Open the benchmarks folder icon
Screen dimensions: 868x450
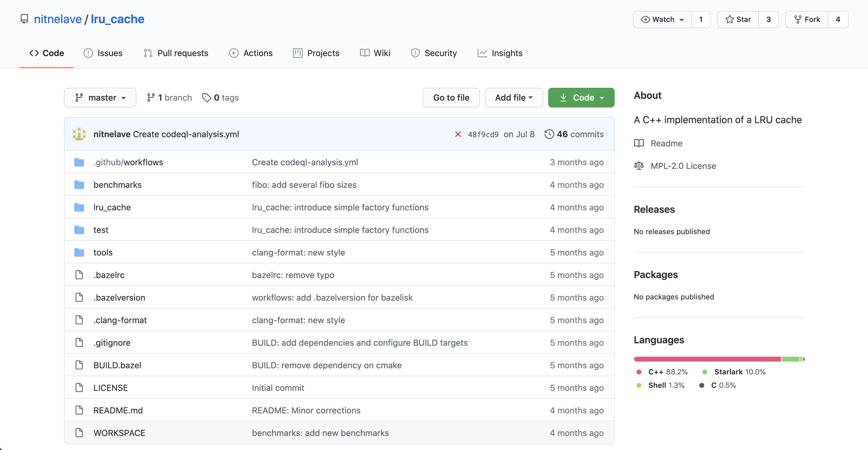tap(79, 185)
